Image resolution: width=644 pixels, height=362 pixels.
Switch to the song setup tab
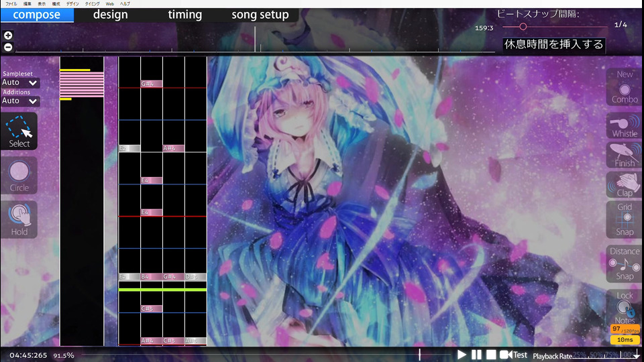(260, 15)
